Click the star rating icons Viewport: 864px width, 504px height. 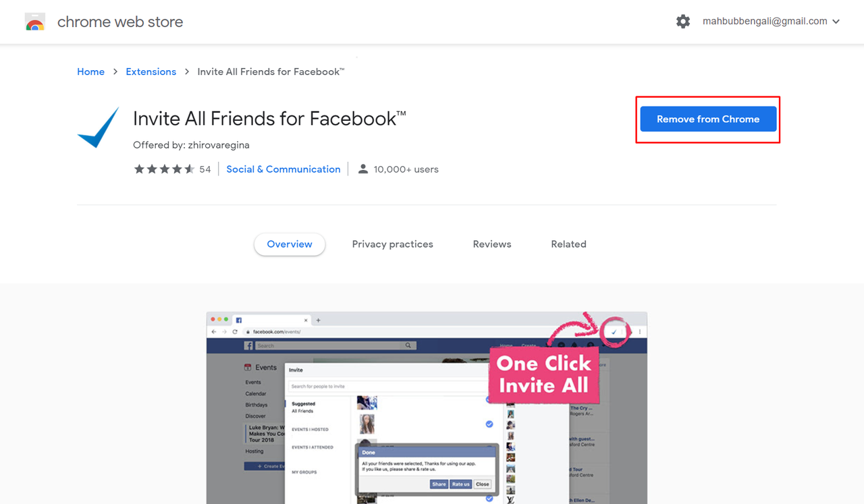coord(164,169)
